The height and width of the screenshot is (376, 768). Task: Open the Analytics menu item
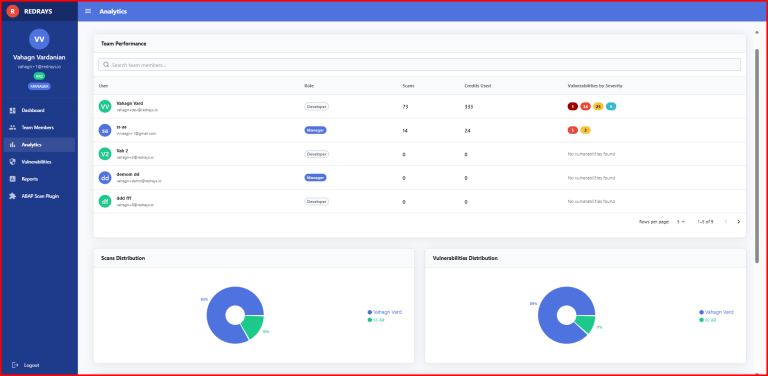click(39, 145)
